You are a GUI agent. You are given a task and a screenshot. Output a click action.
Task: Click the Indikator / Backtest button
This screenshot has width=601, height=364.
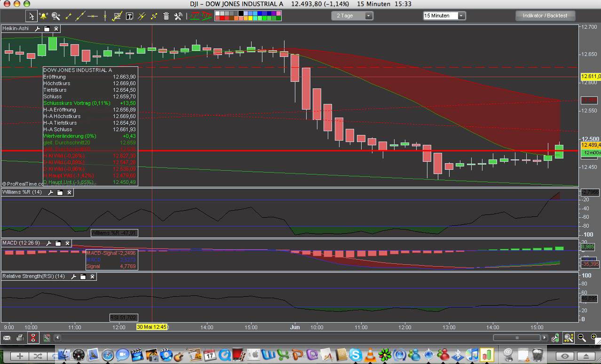(545, 16)
